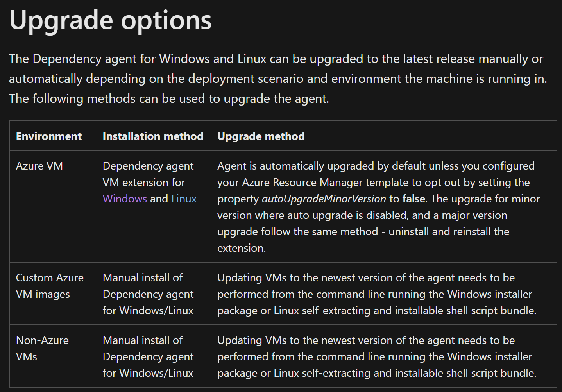Click installation method cell for Custom Azure VM images
The width and height of the screenshot is (562, 392).
click(148, 294)
